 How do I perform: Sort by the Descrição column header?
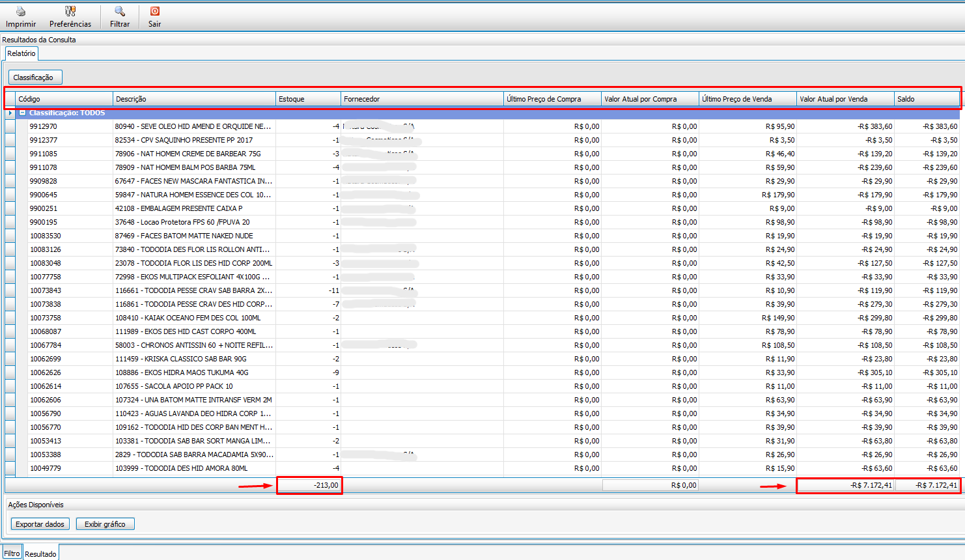(195, 99)
